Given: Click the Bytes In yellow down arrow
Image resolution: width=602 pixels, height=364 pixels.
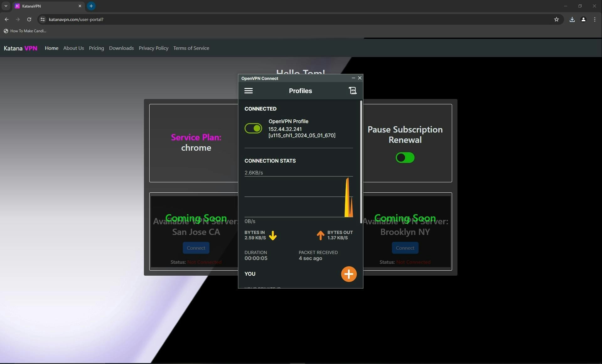Looking at the screenshot, I should click(x=273, y=236).
